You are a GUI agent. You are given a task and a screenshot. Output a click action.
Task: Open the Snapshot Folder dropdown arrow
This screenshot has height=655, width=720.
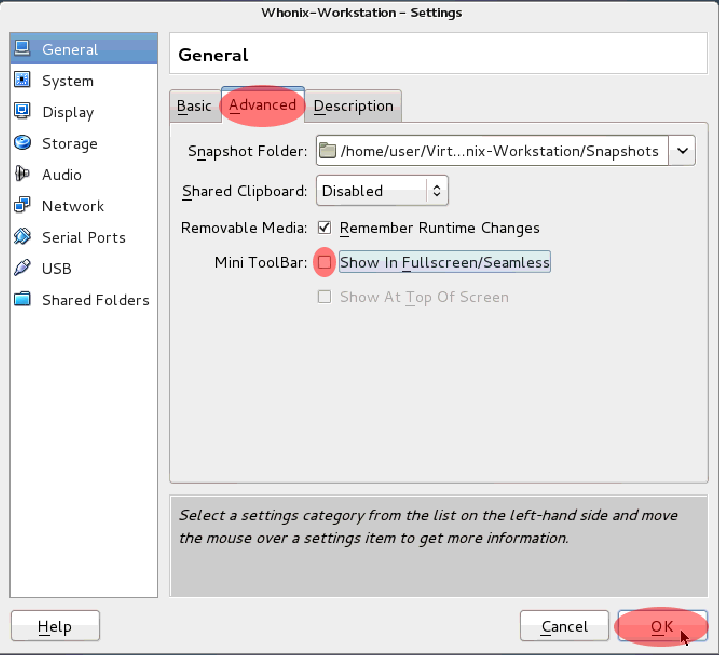pos(682,151)
